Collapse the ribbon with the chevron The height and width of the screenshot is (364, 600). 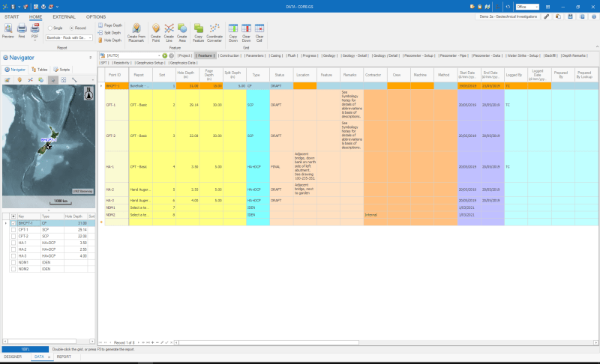pos(597,46)
